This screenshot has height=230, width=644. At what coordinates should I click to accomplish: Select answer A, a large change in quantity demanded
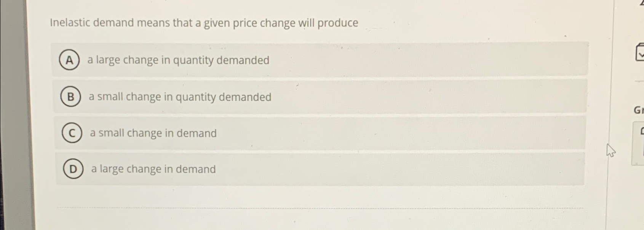click(178, 60)
